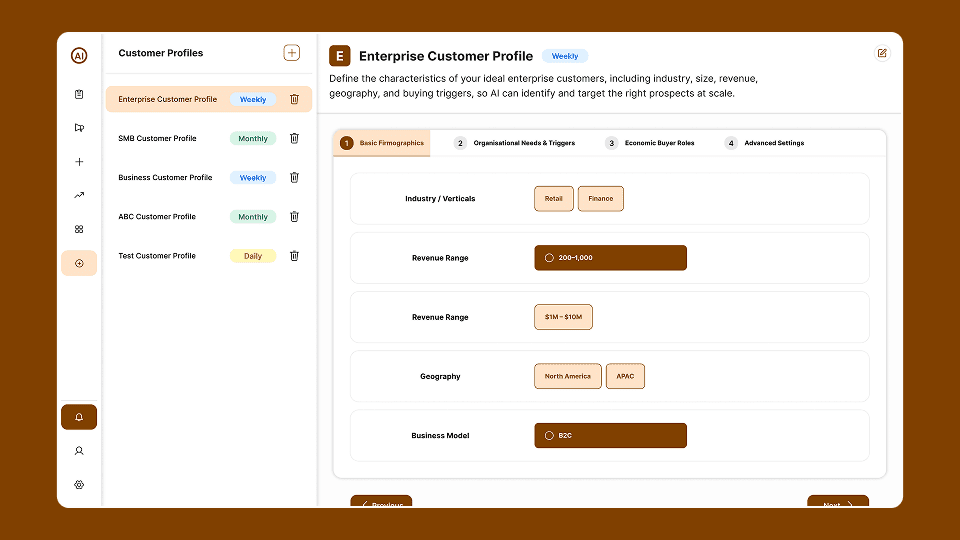Select Business Customer Profile in list
The image size is (960, 540).
(x=165, y=178)
